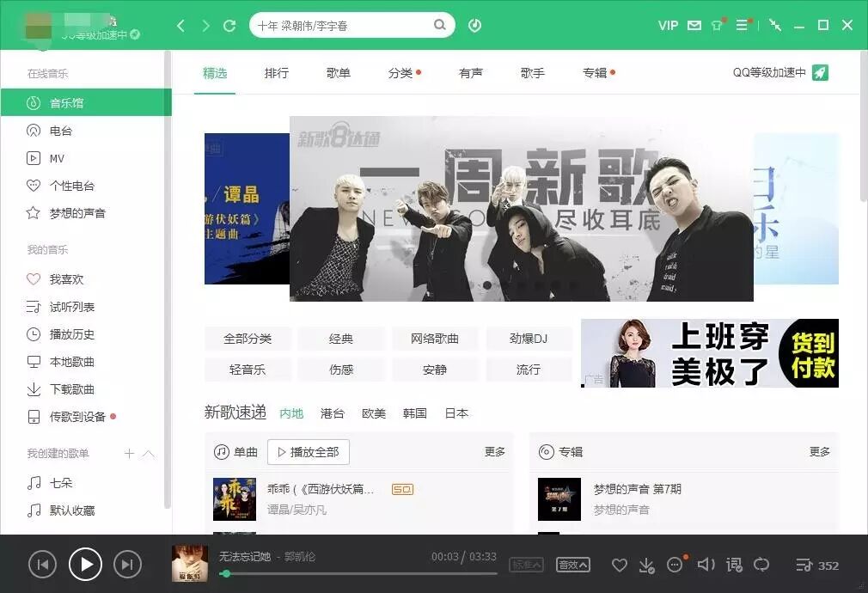Go forward with the right arrow icon

205,26
